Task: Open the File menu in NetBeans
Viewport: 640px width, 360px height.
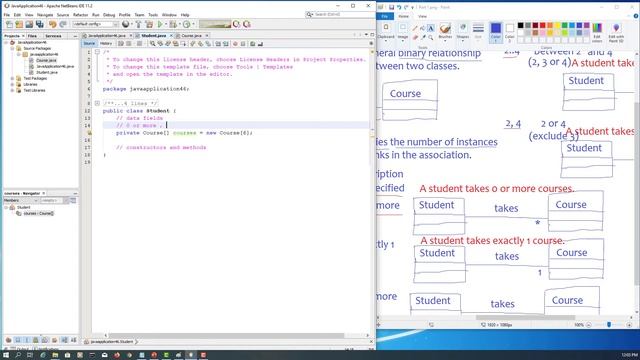Action: click(7, 15)
